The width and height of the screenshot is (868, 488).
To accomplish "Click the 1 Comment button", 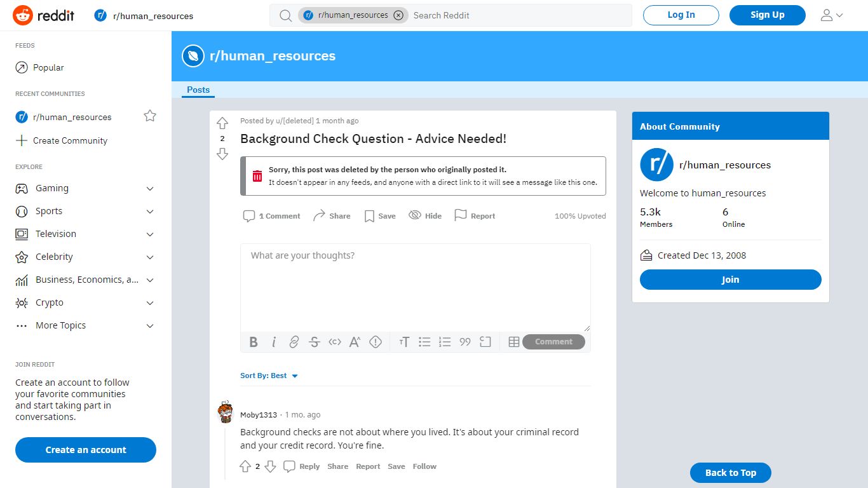I will (x=271, y=216).
